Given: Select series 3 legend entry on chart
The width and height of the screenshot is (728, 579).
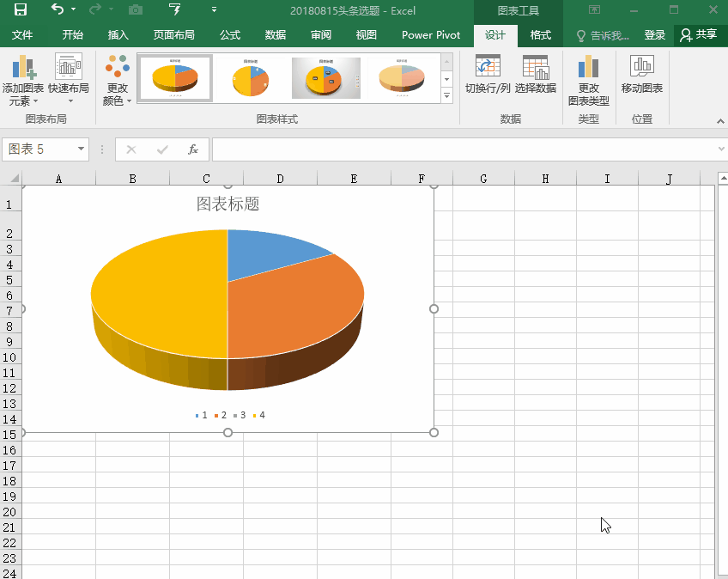Looking at the screenshot, I should pos(242,415).
